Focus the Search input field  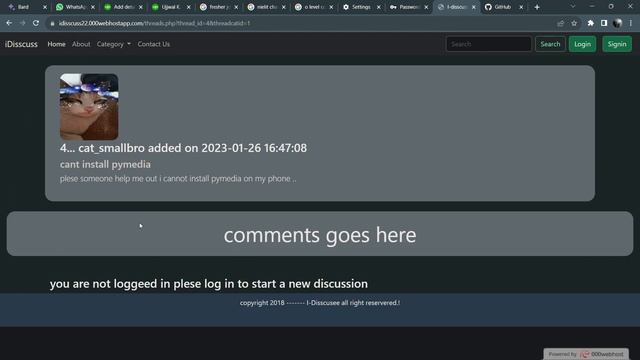tap(489, 44)
